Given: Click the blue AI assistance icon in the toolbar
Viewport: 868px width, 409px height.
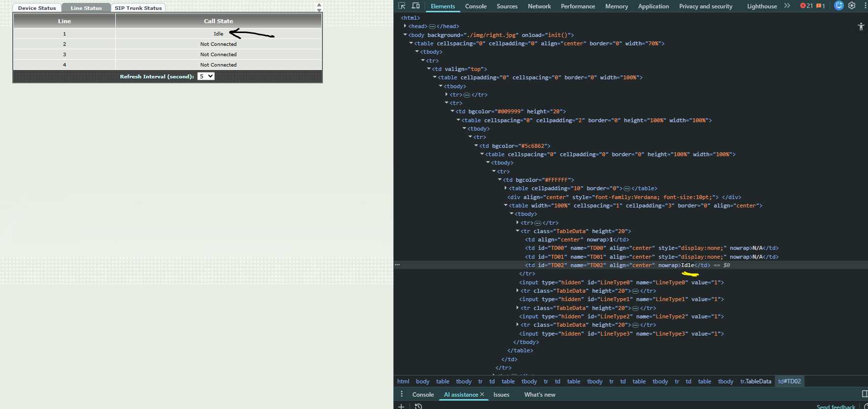Looking at the screenshot, I should click(838, 6).
